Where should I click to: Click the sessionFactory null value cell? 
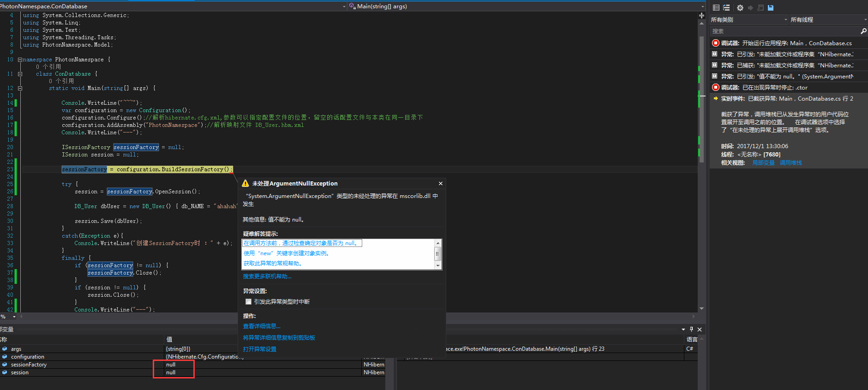click(x=263, y=365)
